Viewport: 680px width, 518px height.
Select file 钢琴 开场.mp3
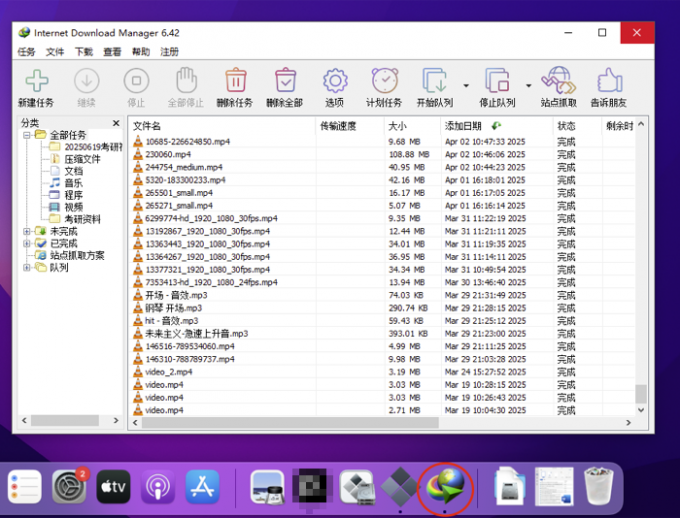173,308
